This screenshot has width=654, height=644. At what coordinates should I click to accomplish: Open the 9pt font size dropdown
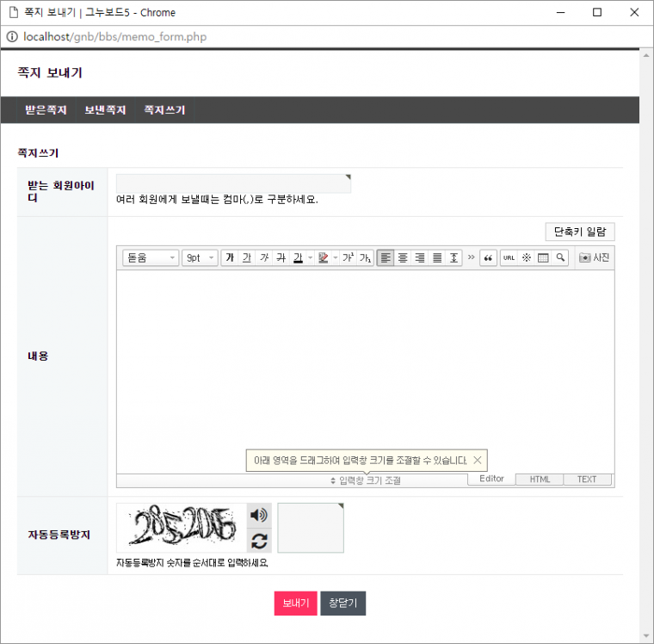200,257
